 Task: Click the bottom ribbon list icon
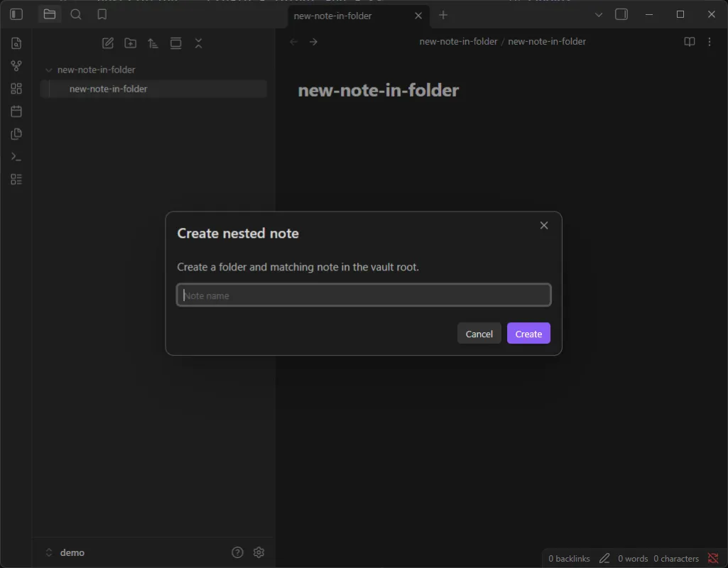(x=16, y=179)
